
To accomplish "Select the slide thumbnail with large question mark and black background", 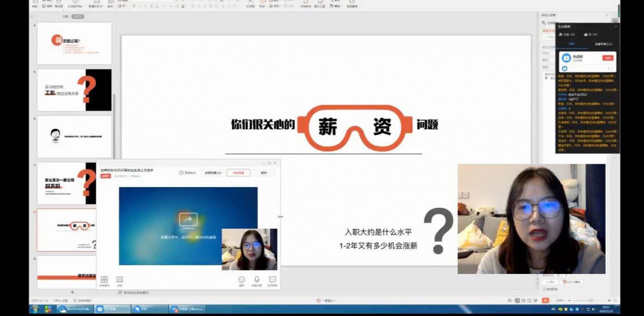I will click(x=74, y=90).
